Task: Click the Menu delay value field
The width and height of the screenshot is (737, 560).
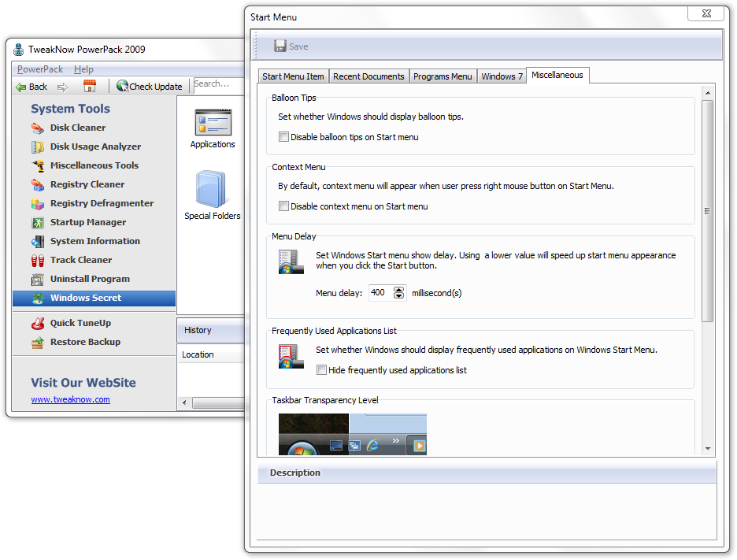Action: [381, 293]
